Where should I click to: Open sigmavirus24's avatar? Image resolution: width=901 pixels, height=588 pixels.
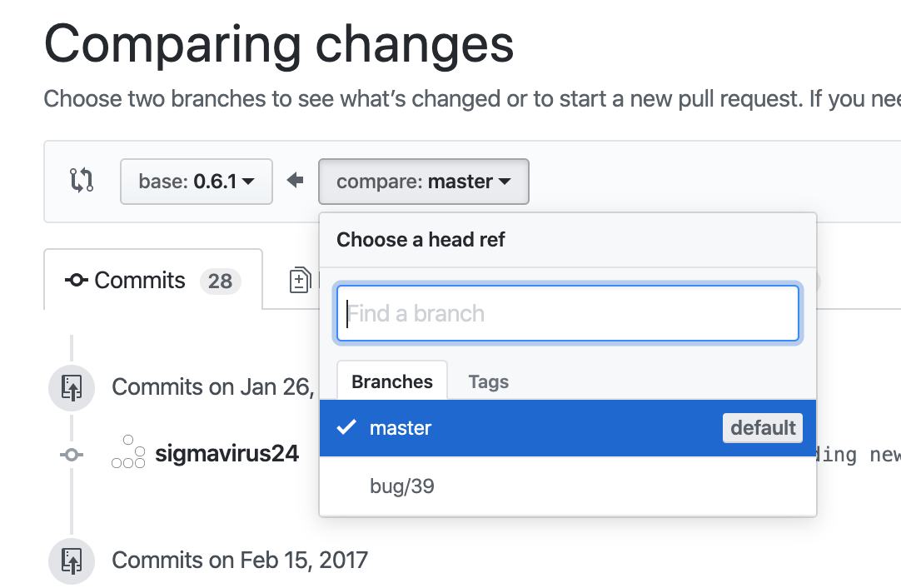click(128, 454)
